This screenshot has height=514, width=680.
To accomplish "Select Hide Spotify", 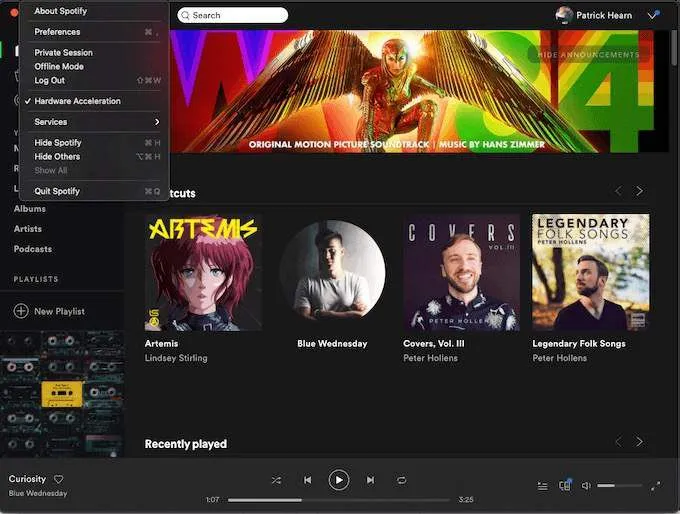I will coord(94,143).
